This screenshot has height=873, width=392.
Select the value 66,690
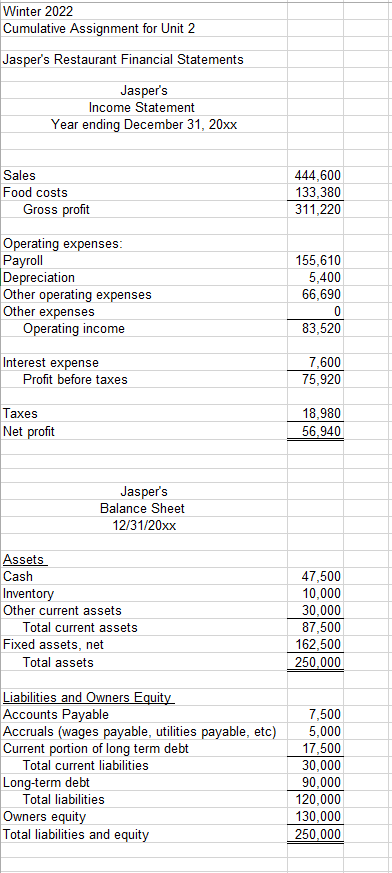pos(315,295)
